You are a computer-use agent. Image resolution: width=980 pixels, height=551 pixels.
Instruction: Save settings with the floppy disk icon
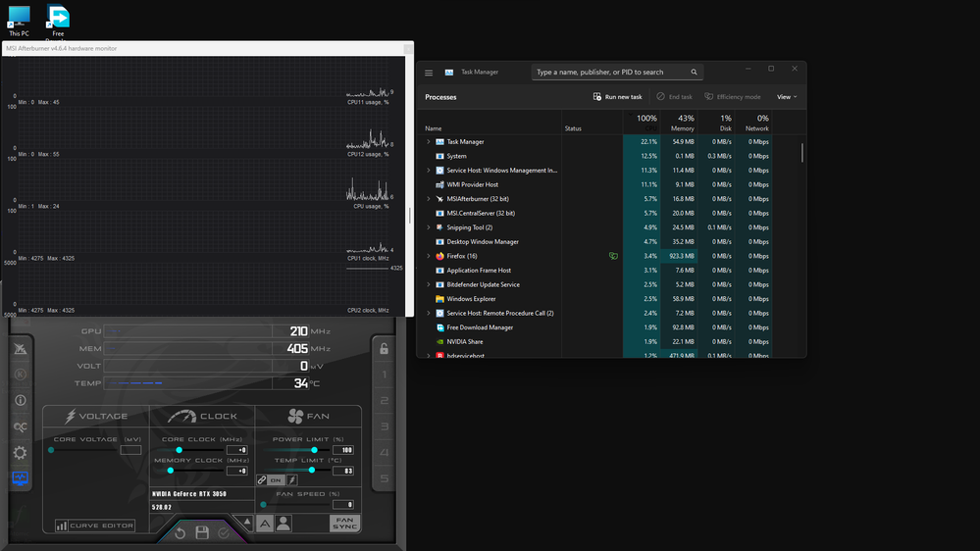202,532
